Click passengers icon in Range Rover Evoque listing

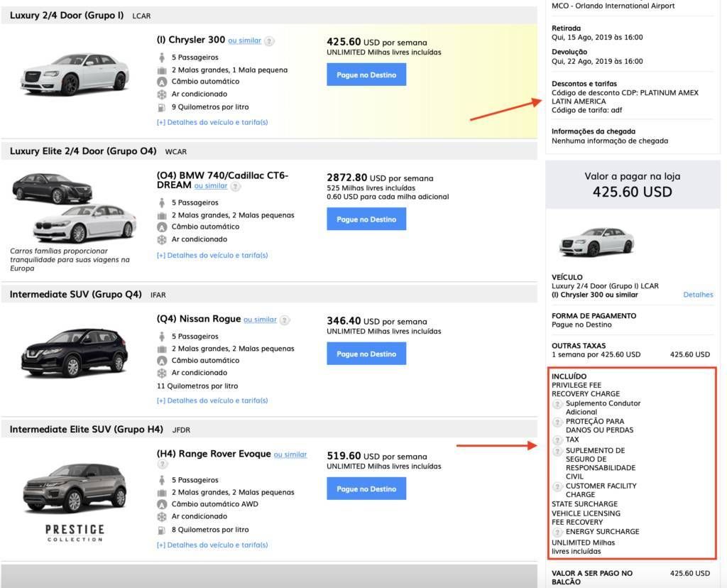pyautogui.click(x=162, y=480)
